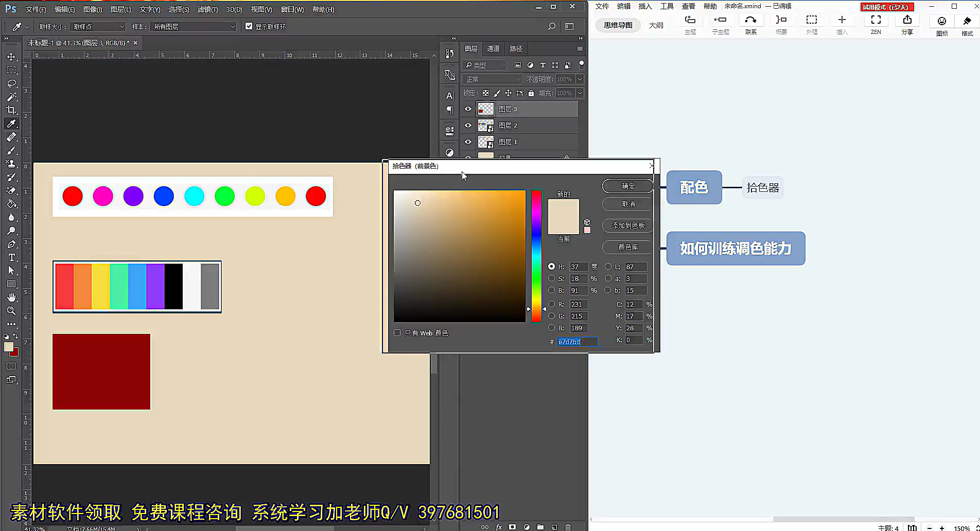Click the new color preview swatch
Screen dimensions: 980x531
coord(563,208)
